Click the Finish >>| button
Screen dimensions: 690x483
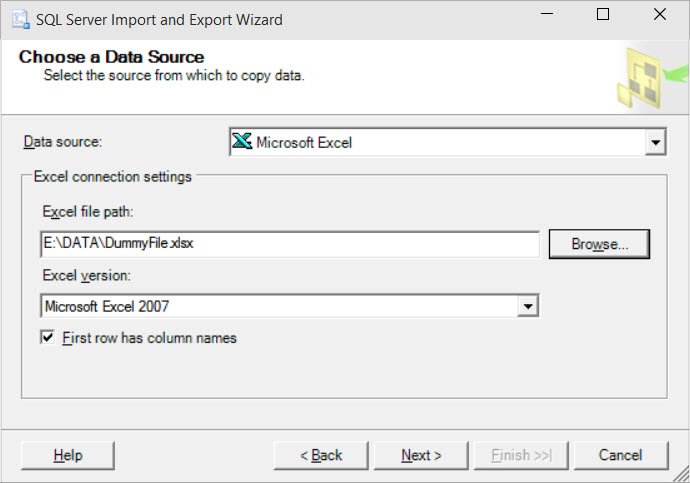(x=521, y=455)
